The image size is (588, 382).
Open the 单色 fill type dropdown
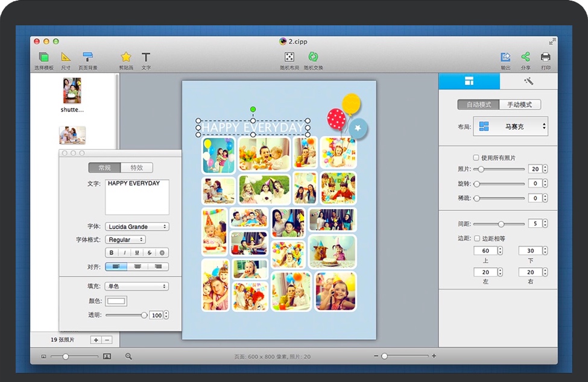tap(137, 286)
